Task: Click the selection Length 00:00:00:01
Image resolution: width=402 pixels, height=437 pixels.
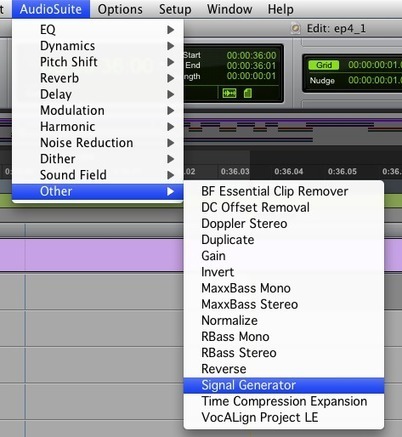Action: tap(252, 76)
